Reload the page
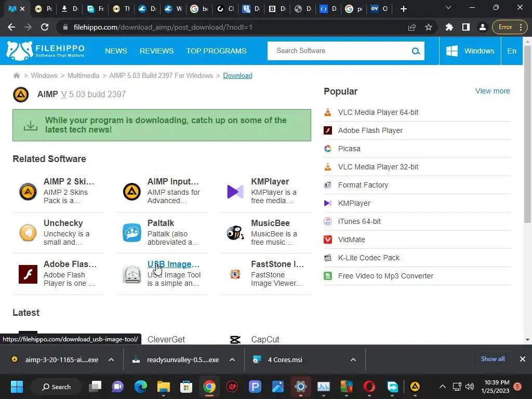532x399 pixels. (x=45, y=27)
